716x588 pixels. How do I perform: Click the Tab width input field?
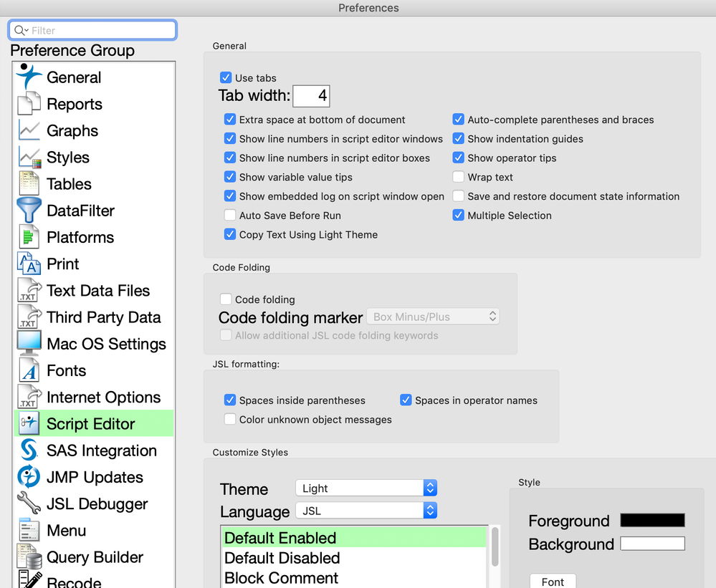(312, 96)
